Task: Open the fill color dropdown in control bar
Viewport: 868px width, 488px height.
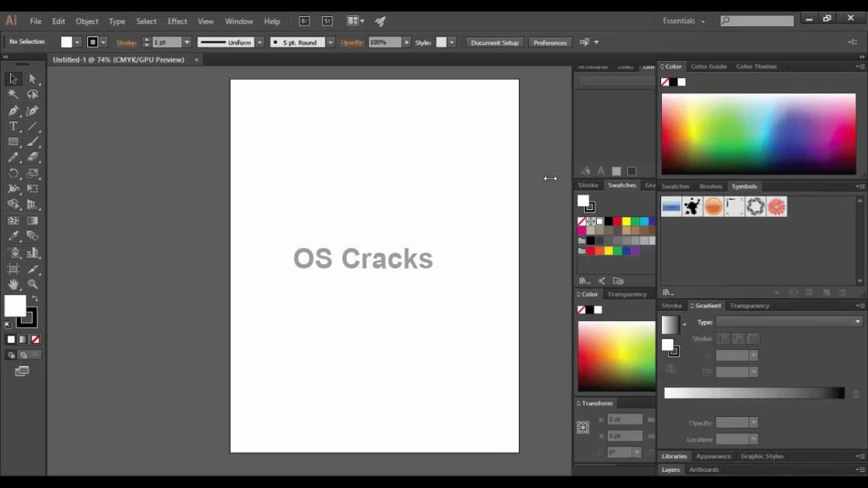Action: tap(77, 42)
